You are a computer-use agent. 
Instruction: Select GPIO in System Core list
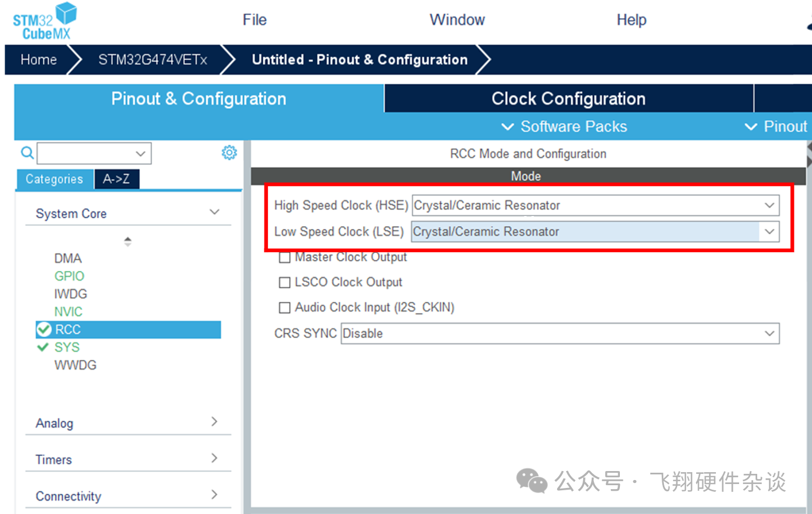pos(69,276)
